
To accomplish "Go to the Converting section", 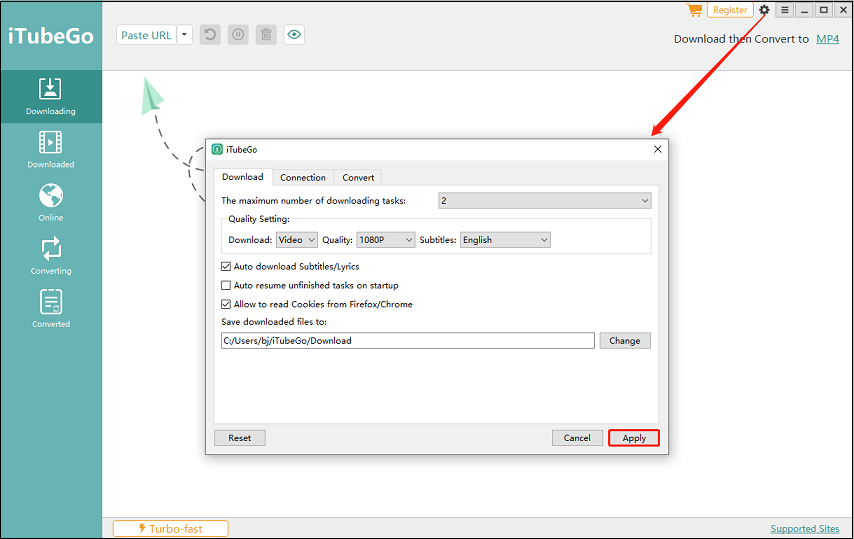I will pos(51,256).
